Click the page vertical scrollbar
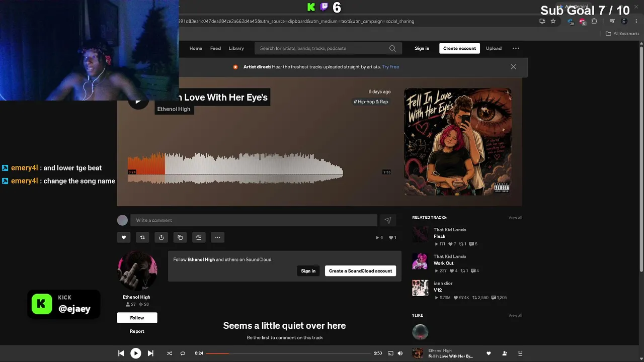The width and height of the screenshot is (644, 362). pyautogui.click(x=641, y=158)
